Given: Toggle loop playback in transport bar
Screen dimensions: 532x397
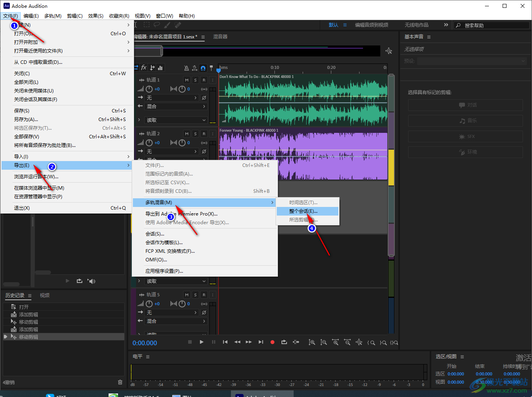Looking at the screenshot, I should [x=284, y=342].
